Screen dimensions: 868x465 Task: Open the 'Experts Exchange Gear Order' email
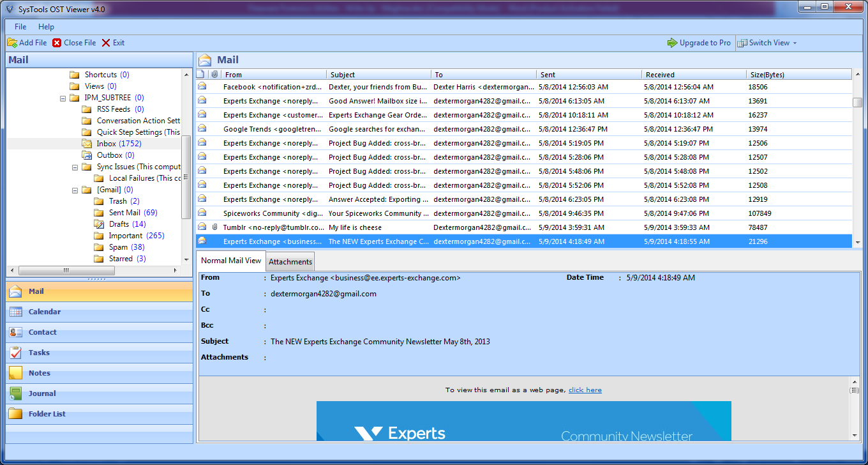coord(523,115)
